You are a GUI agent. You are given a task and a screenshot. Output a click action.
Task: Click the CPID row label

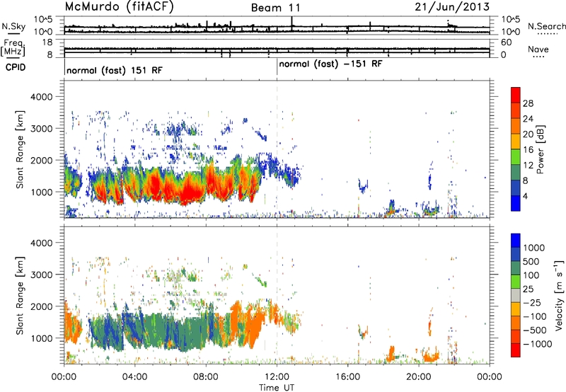pyautogui.click(x=16, y=67)
